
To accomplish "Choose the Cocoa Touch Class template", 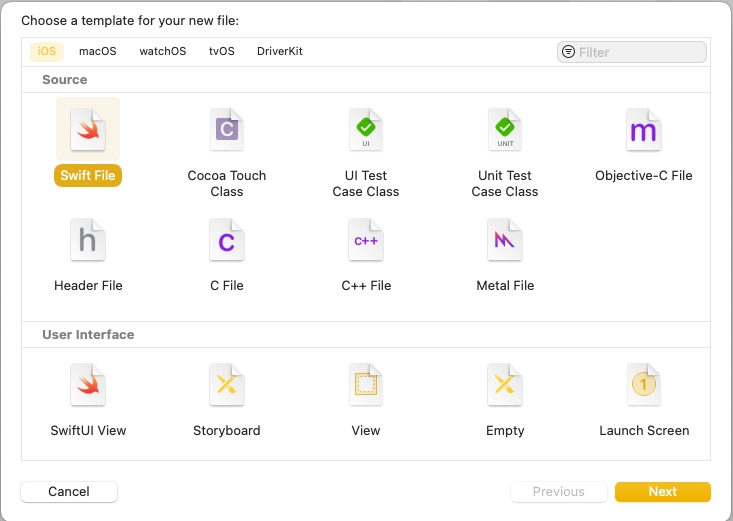I will point(227,130).
